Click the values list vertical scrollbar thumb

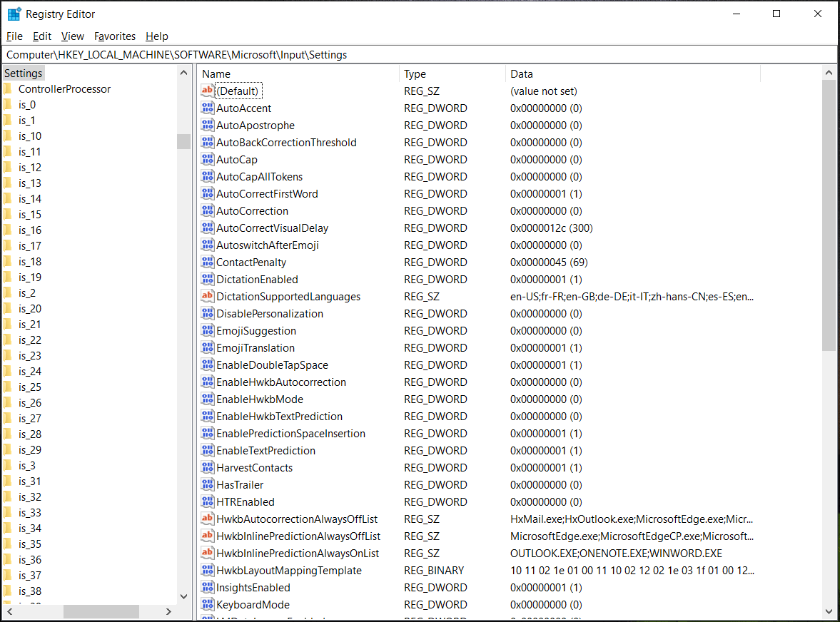pos(829,215)
